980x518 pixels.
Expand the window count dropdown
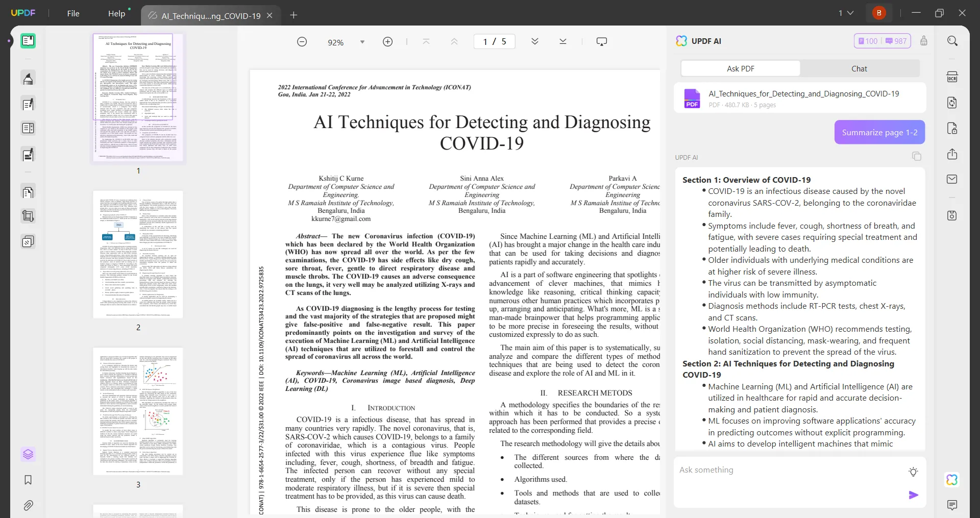[846, 13]
